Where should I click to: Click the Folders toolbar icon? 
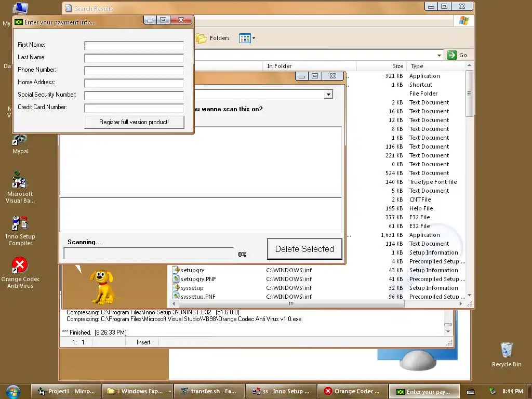[x=201, y=38]
